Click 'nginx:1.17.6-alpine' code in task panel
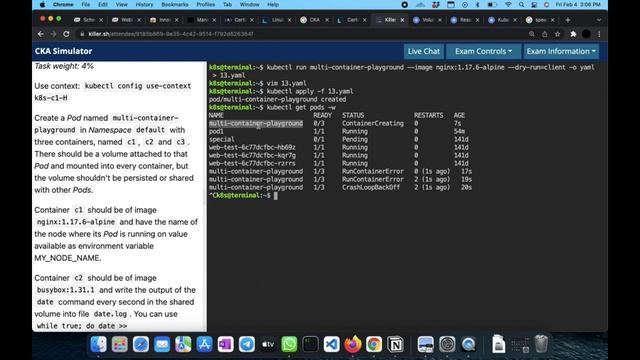The width and height of the screenshot is (640, 360). click(76, 222)
